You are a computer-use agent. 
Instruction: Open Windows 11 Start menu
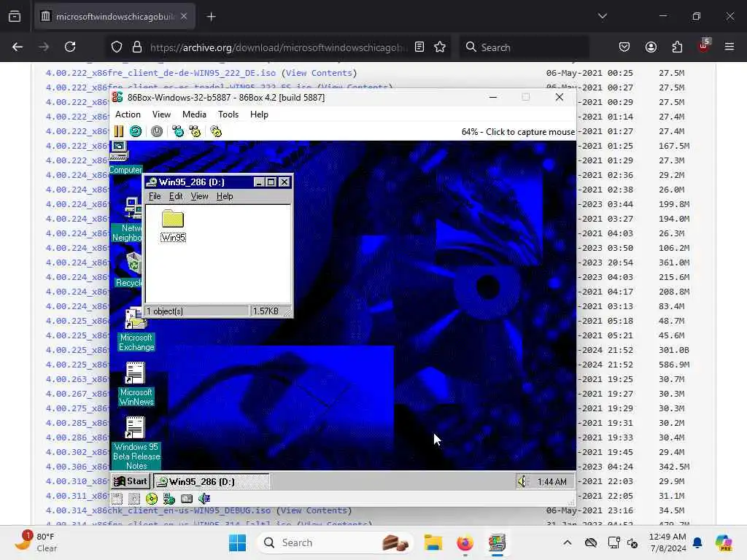point(237,542)
